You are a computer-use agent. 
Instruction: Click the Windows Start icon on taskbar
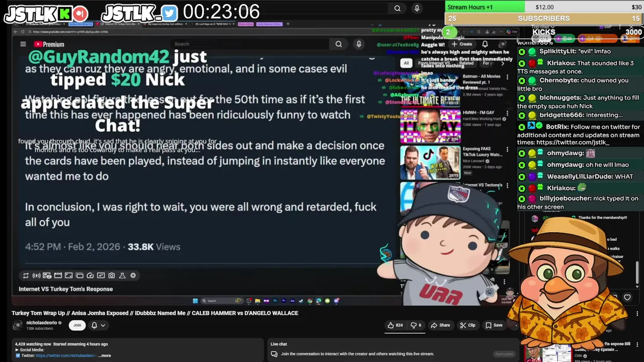click(195, 301)
